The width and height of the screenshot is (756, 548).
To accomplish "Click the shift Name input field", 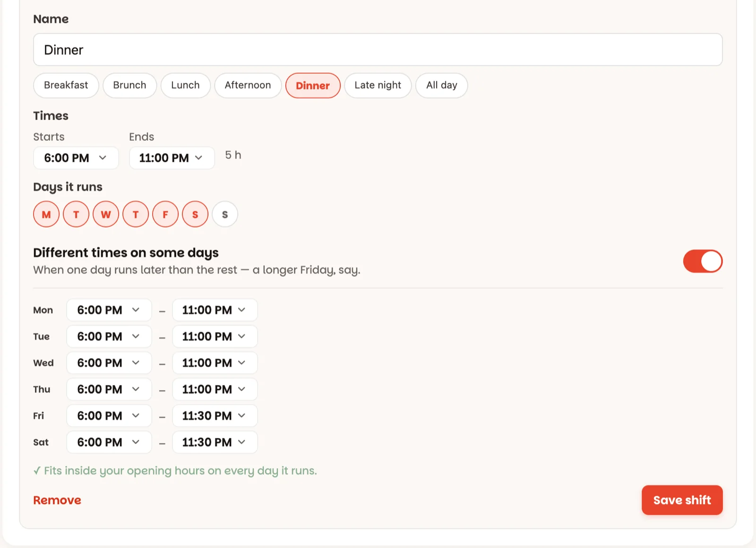I will 378,50.
